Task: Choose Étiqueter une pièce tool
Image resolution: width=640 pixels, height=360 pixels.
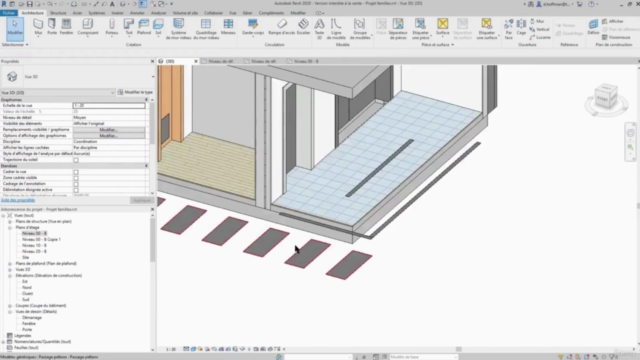Action: [420, 29]
